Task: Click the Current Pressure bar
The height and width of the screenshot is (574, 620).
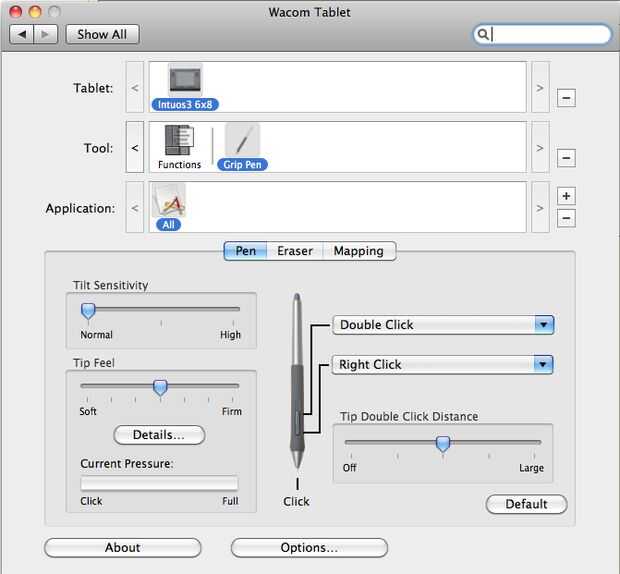Action: click(x=159, y=483)
